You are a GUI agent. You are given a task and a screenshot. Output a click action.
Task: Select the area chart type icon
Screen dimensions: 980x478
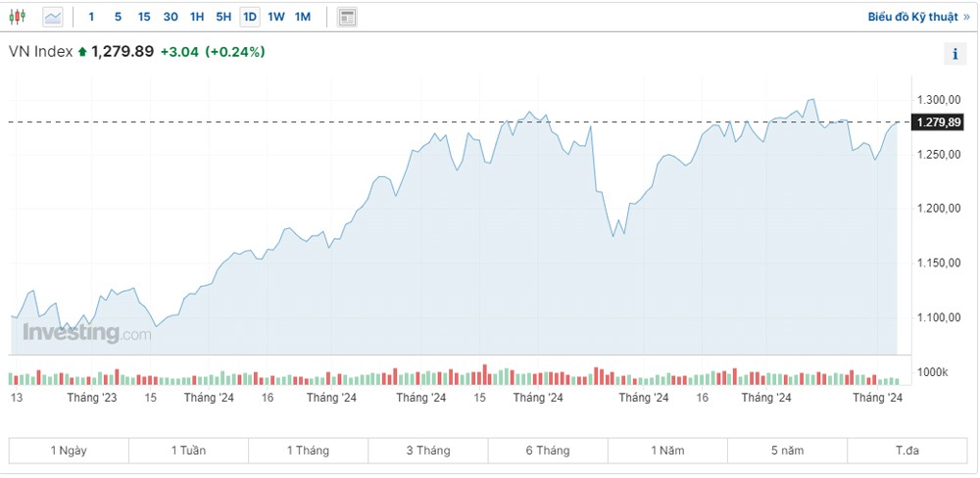pos(52,17)
